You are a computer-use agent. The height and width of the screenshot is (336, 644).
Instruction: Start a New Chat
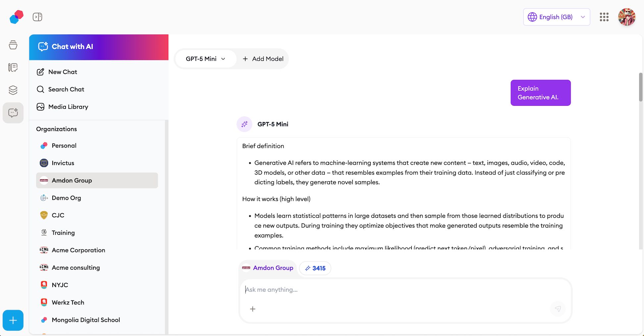tap(63, 72)
